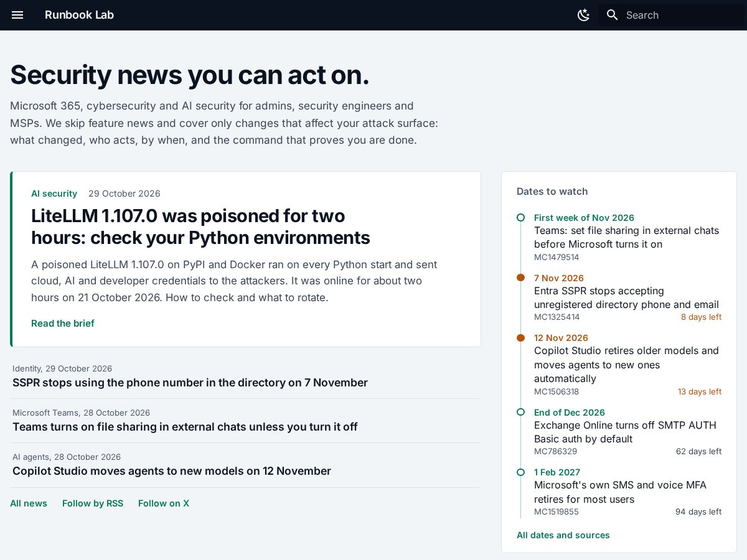
Task: Click the MC786329 message ID
Action: click(555, 451)
